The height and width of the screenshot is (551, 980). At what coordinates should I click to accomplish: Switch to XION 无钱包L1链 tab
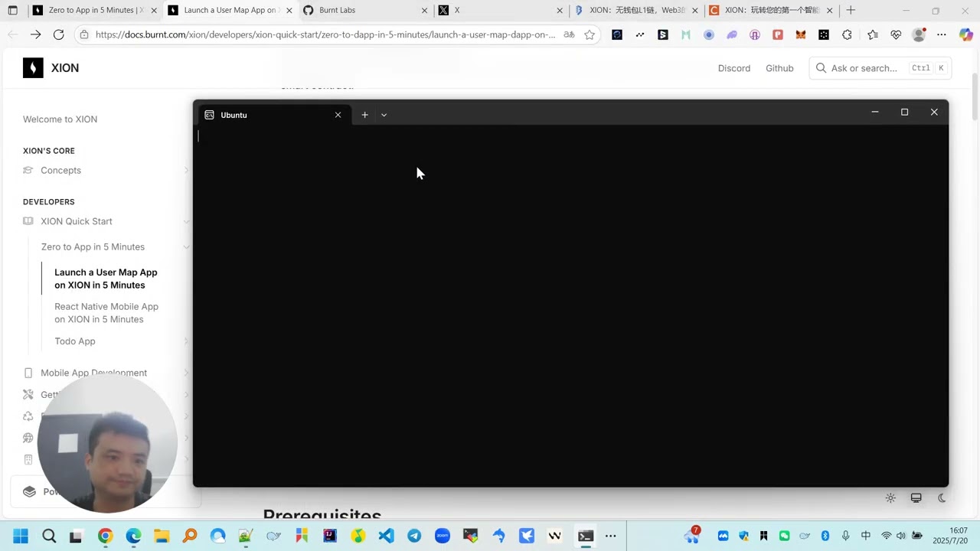pyautogui.click(x=636, y=11)
